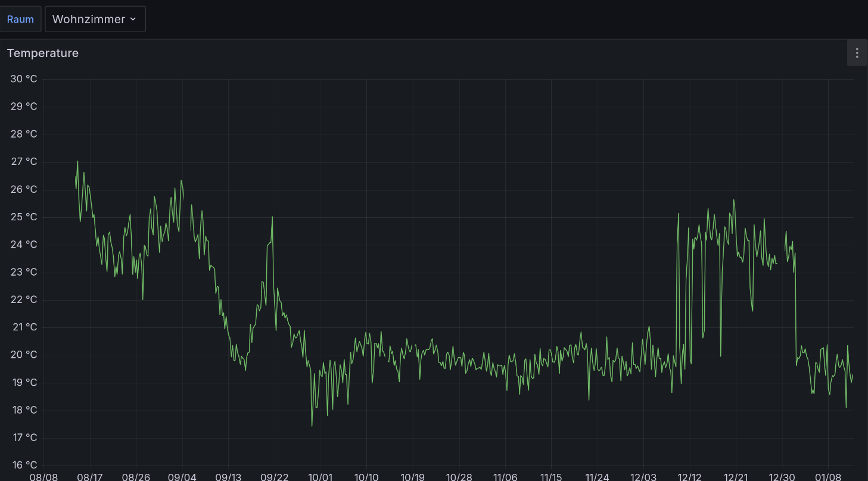Click the 09/22 date label

(x=274, y=477)
